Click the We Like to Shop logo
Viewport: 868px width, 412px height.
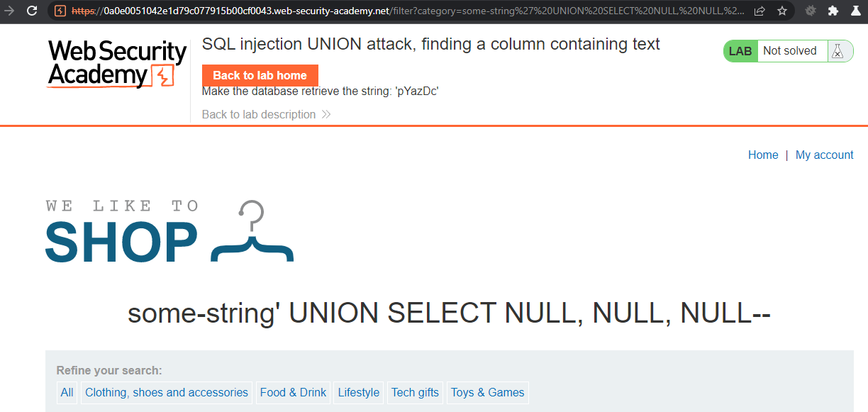[x=169, y=232]
